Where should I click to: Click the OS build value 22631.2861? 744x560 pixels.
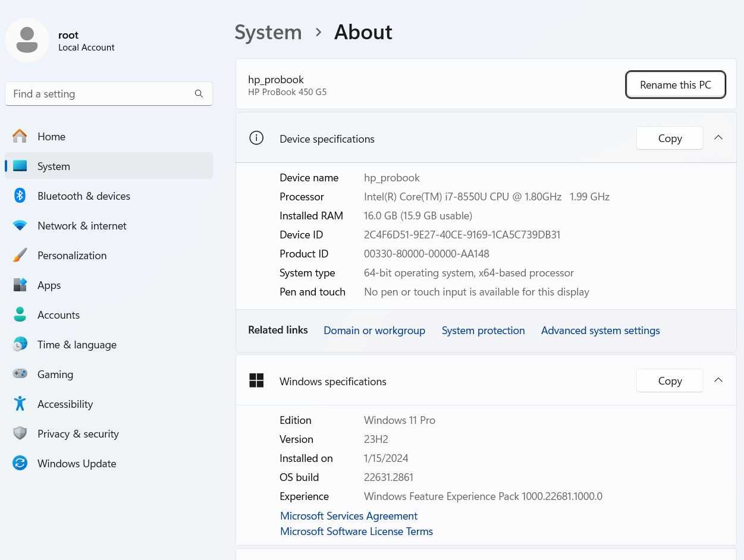388,477
